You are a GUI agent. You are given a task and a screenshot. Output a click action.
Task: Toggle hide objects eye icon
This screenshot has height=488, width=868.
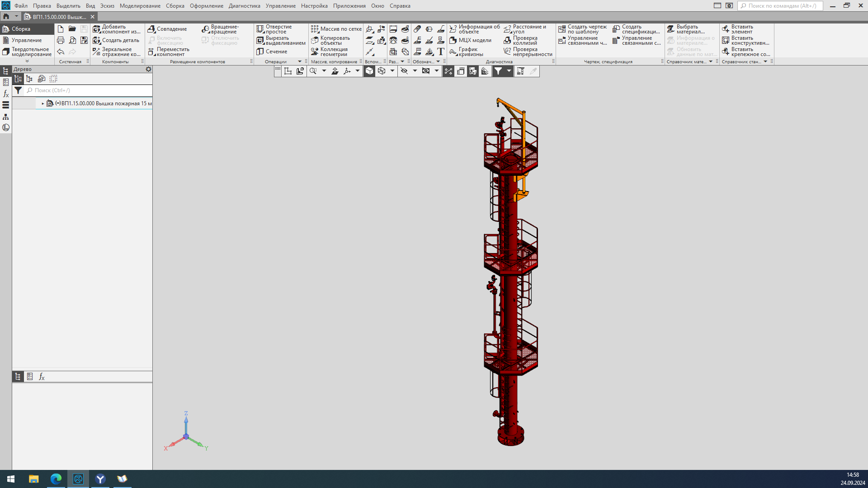[x=404, y=71]
